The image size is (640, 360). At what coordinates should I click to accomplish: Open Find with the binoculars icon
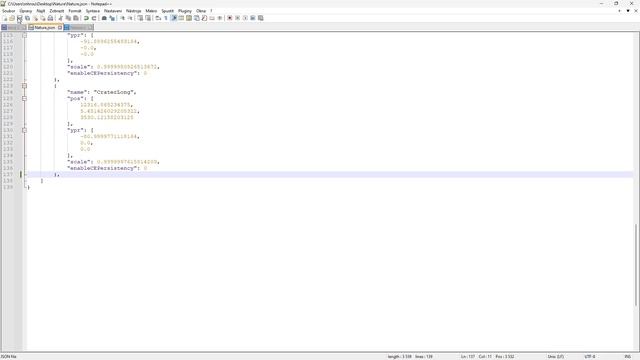tap(104, 18)
